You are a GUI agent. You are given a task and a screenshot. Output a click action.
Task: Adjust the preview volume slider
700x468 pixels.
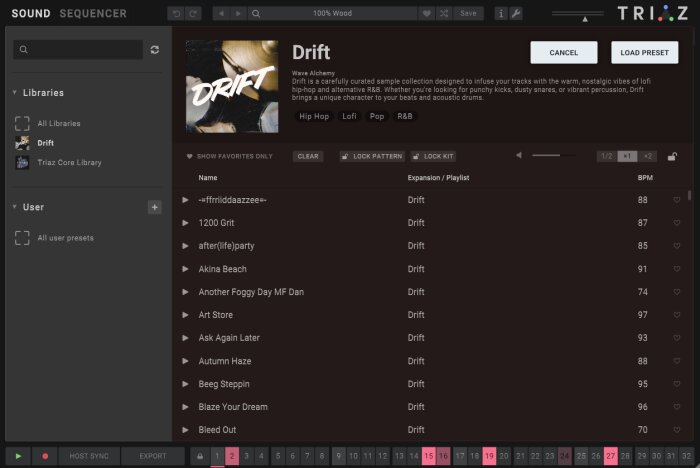554,155
